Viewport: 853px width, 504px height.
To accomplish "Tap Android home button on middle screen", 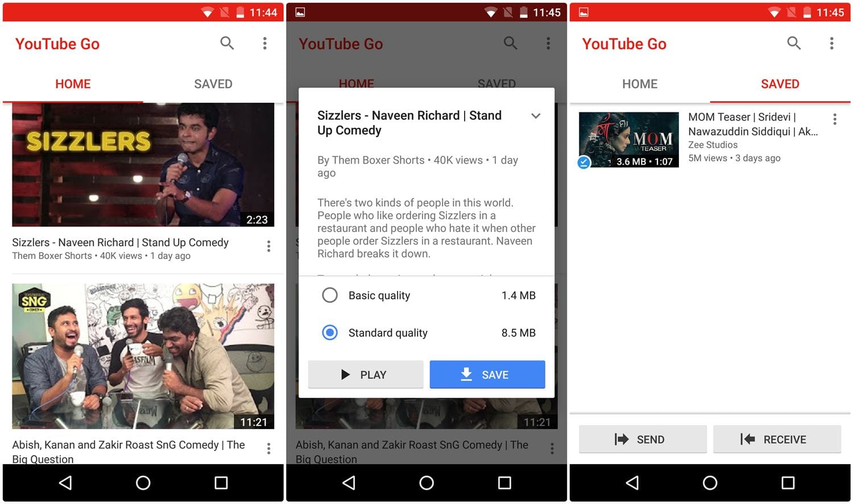I will point(426,483).
